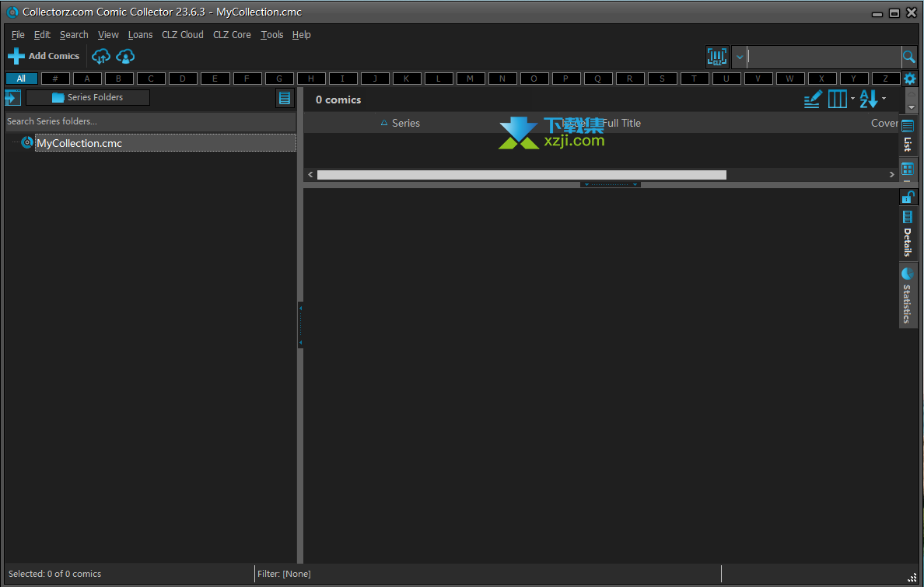Image resolution: width=924 pixels, height=587 pixels.
Task: Filter comics by letter B
Action: [x=118, y=79]
